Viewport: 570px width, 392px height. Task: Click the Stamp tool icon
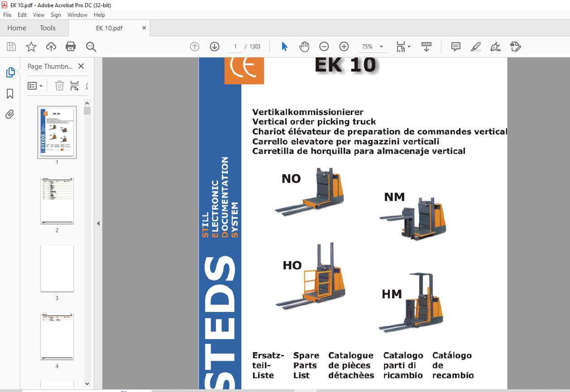pyautogui.click(x=515, y=47)
